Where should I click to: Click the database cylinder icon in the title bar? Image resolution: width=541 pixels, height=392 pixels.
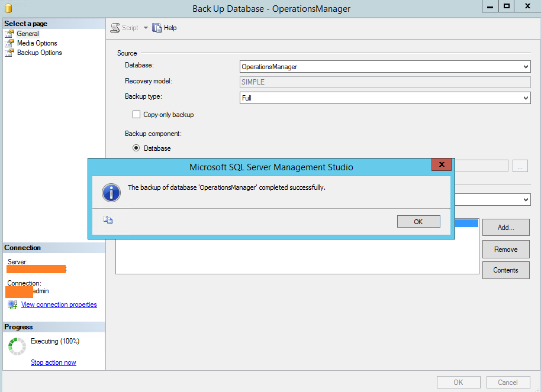[x=8, y=8]
